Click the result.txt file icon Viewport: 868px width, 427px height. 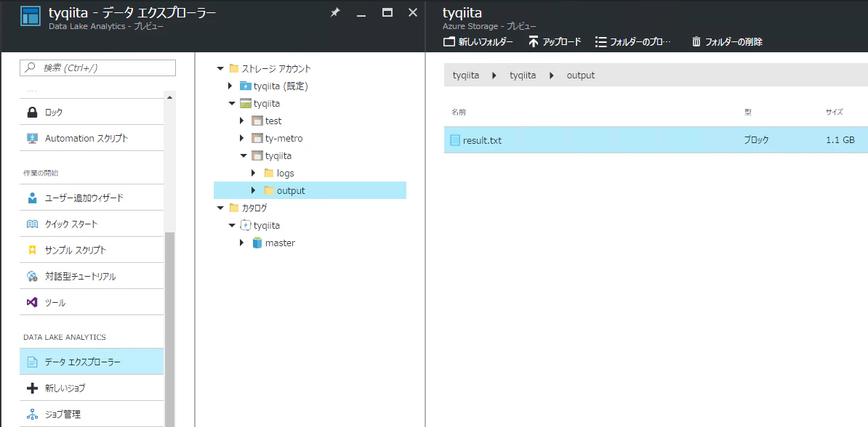454,140
